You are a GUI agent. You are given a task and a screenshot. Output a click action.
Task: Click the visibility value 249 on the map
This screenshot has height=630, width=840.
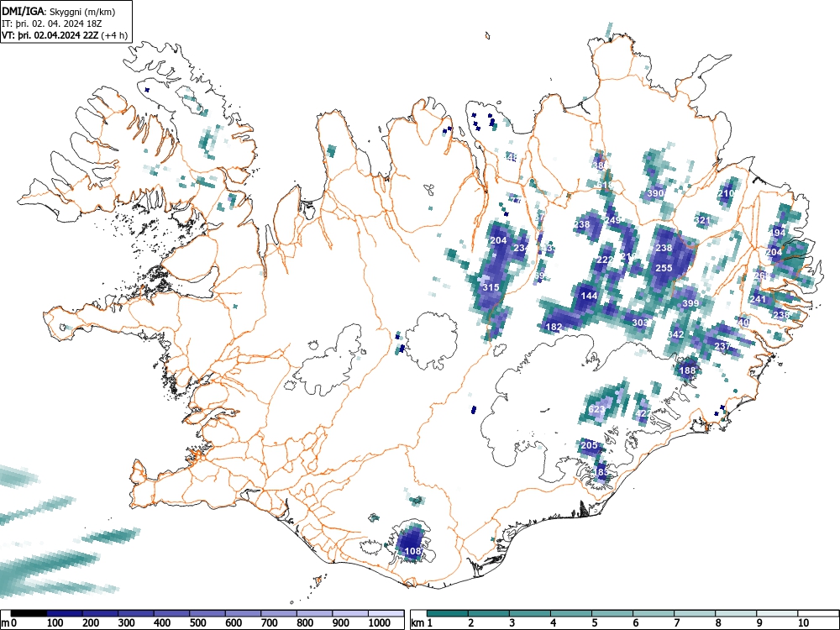[612, 220]
